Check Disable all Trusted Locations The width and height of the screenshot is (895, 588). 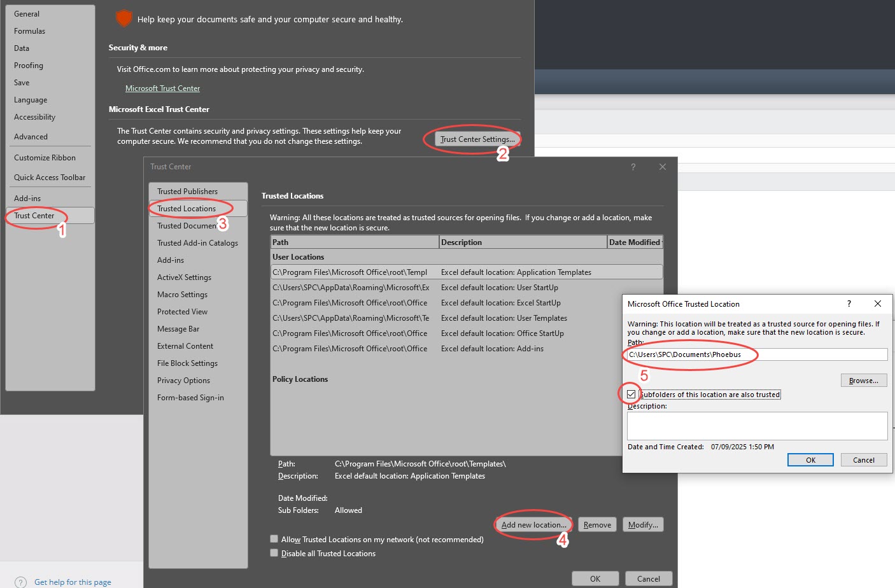coord(274,553)
